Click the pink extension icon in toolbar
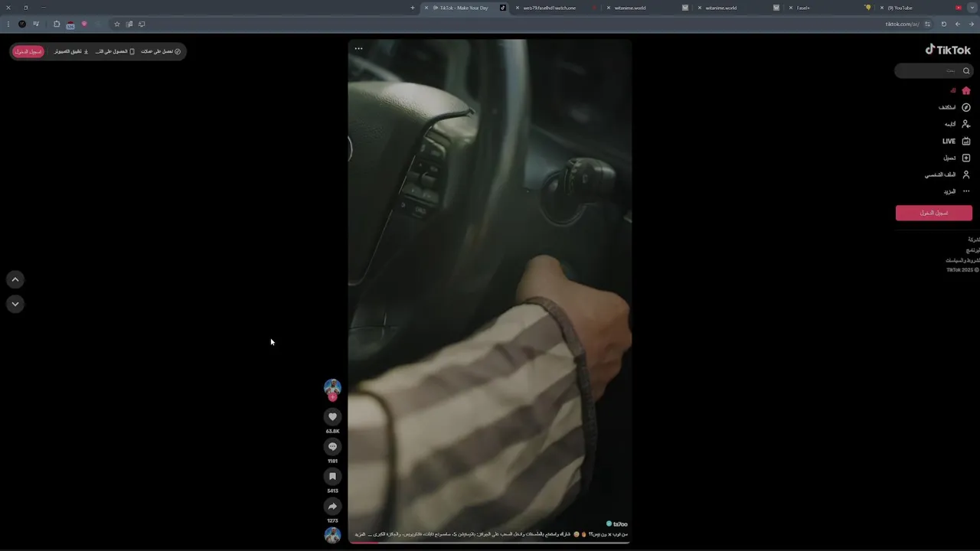This screenshot has width=980, height=551. 84,24
